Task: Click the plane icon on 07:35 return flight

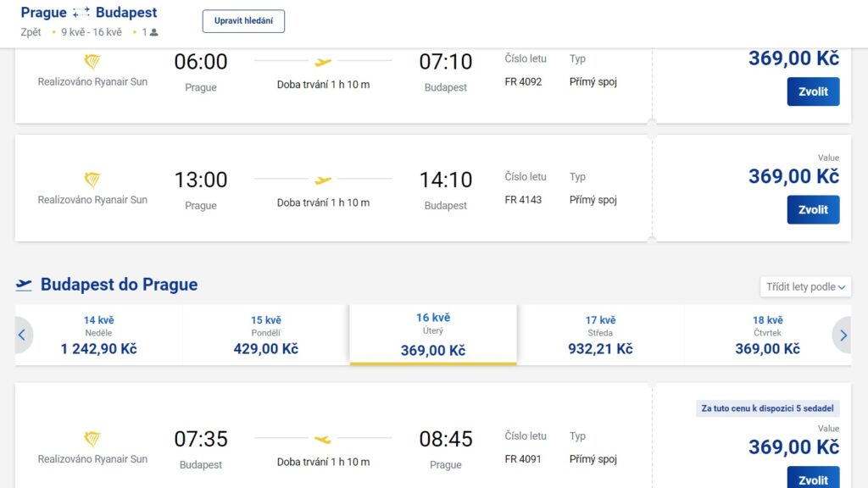Action: [323, 439]
